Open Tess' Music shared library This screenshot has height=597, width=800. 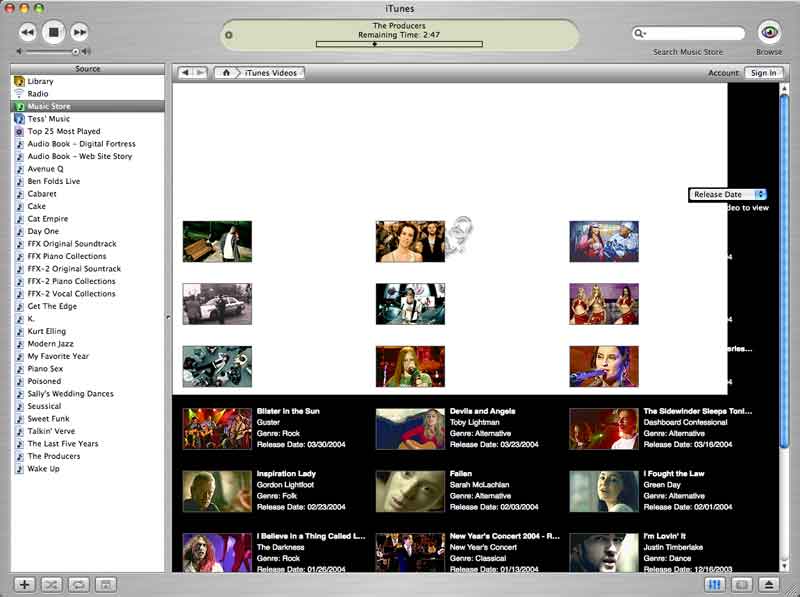[x=88, y=119]
